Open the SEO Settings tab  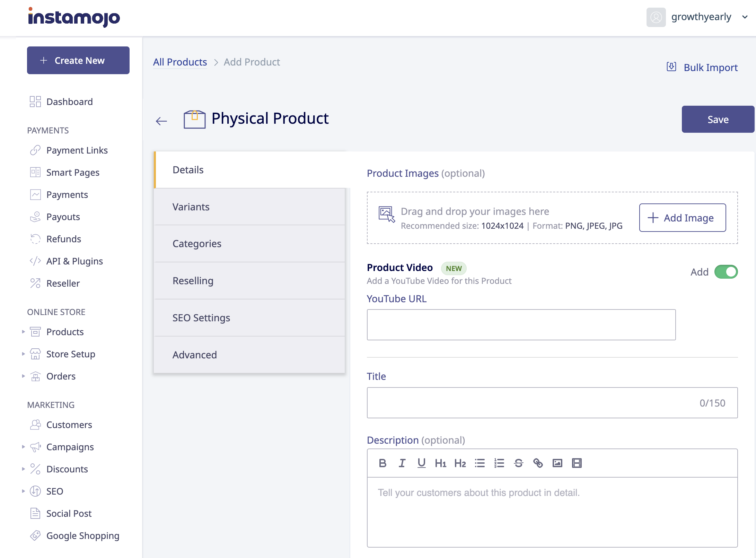tap(249, 318)
